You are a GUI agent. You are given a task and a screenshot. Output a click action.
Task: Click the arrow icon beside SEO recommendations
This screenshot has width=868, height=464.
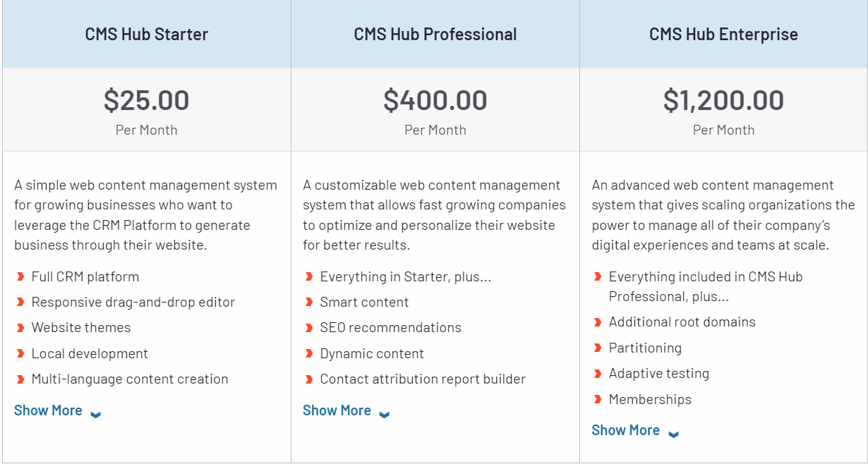(x=311, y=327)
